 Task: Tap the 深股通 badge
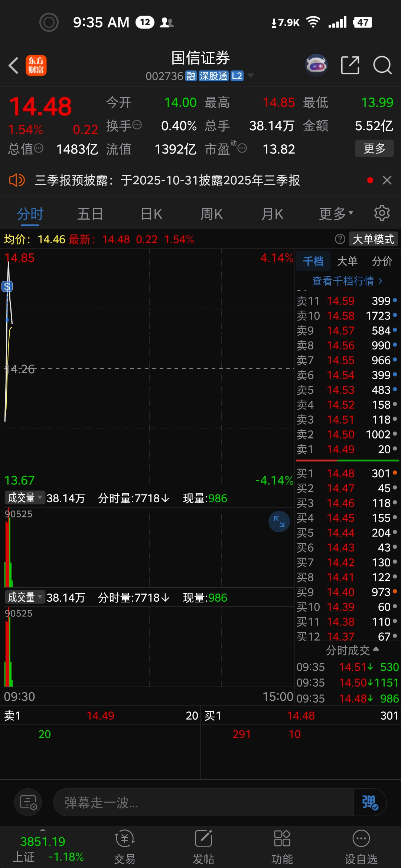pos(213,76)
